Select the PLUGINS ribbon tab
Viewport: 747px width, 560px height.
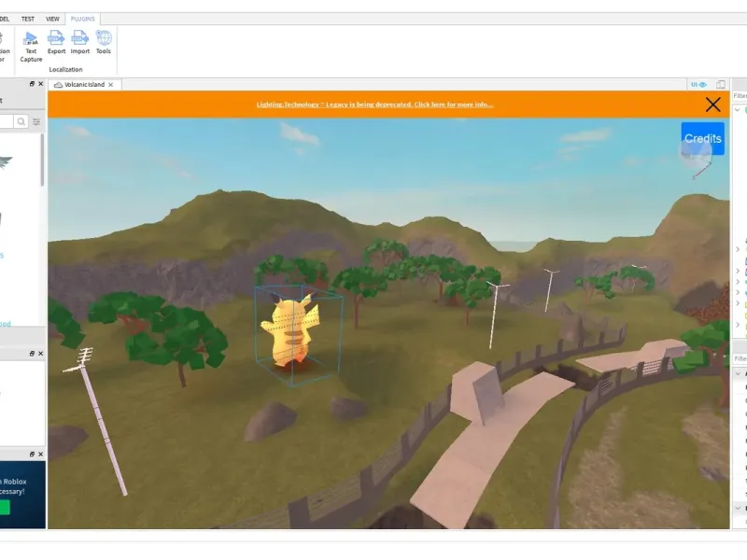[83, 19]
